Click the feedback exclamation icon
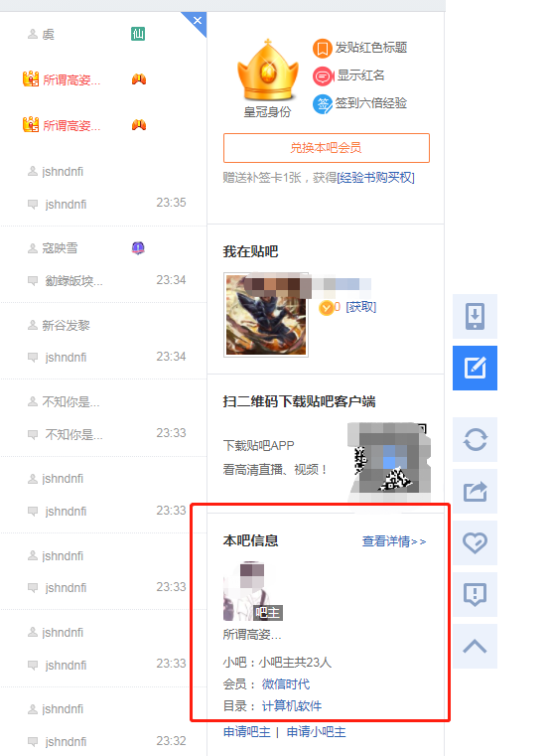This screenshot has height=756, width=549. 475,594
